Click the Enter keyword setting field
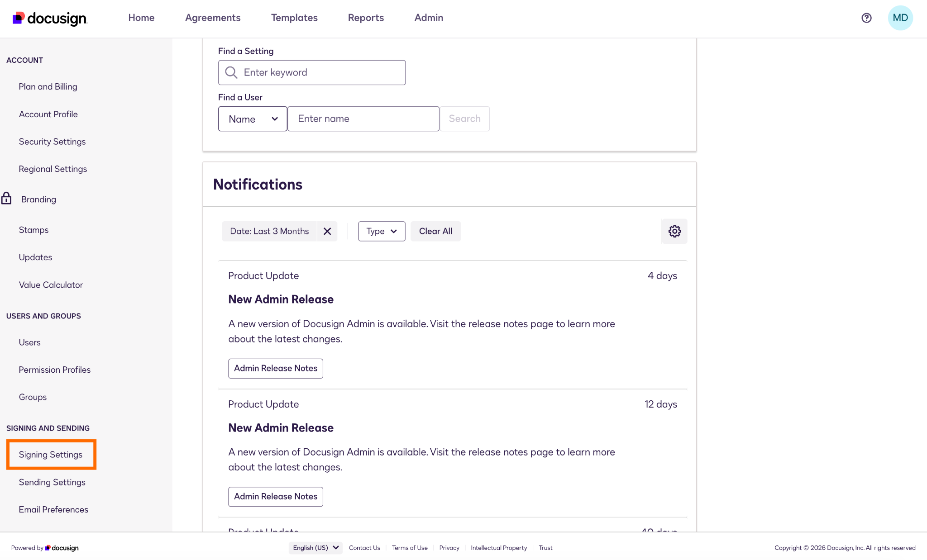The height and width of the screenshot is (560, 927). click(312, 72)
